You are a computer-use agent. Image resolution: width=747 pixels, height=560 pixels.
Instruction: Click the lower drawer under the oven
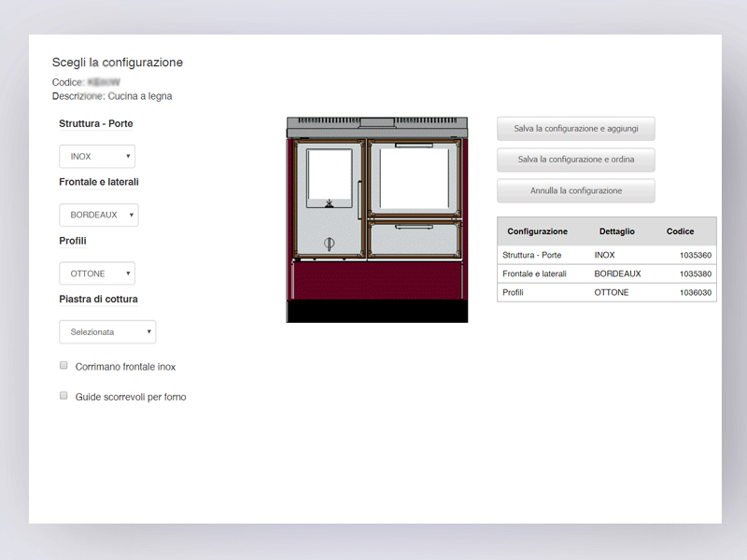click(415, 240)
